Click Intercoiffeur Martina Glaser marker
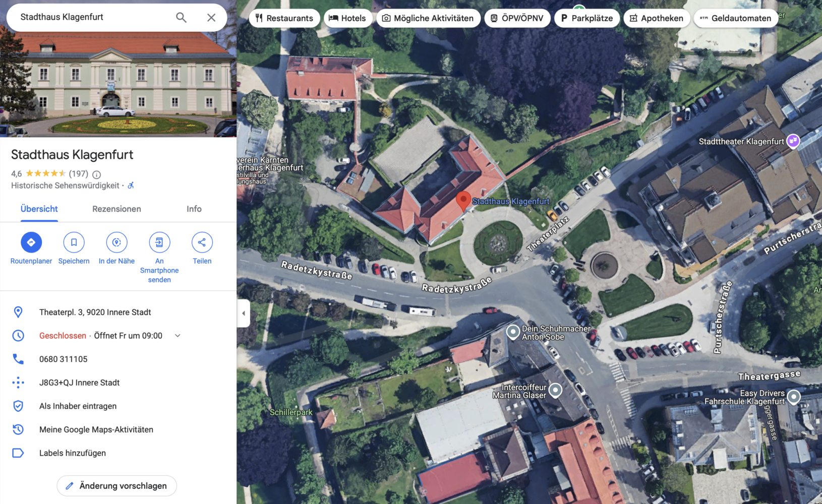This screenshot has width=822, height=504. click(x=555, y=390)
